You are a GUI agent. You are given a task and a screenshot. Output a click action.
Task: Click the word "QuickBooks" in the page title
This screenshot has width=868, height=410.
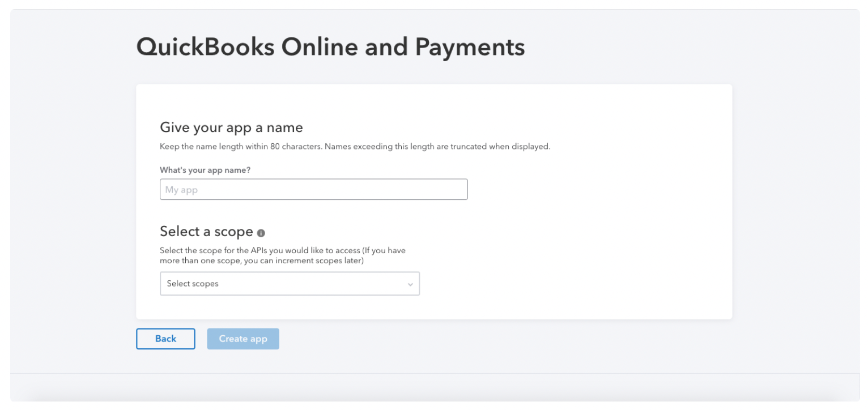206,46
